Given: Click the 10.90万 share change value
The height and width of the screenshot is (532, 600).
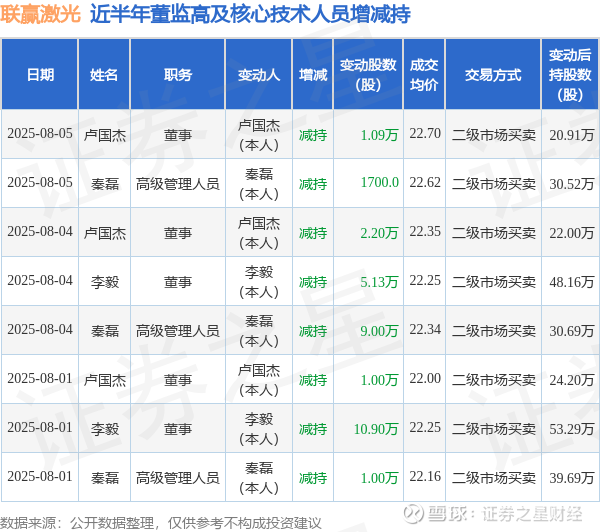Looking at the screenshot, I should point(376,428).
